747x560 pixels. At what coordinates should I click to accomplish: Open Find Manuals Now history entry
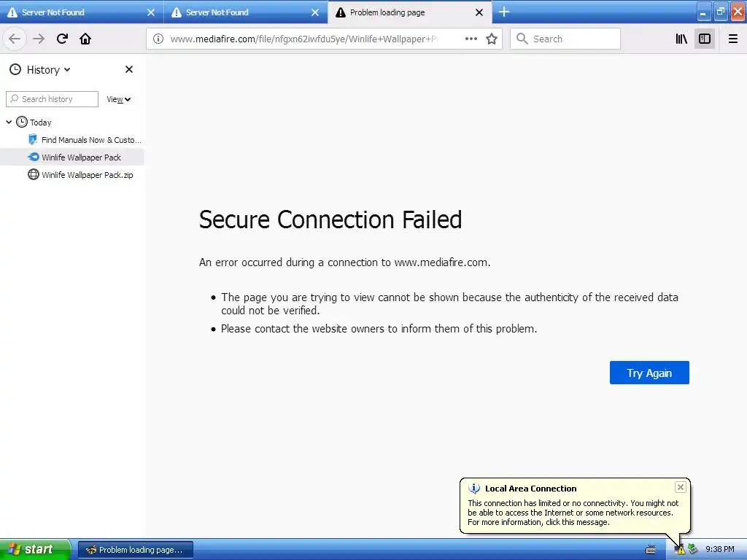pyautogui.click(x=85, y=139)
